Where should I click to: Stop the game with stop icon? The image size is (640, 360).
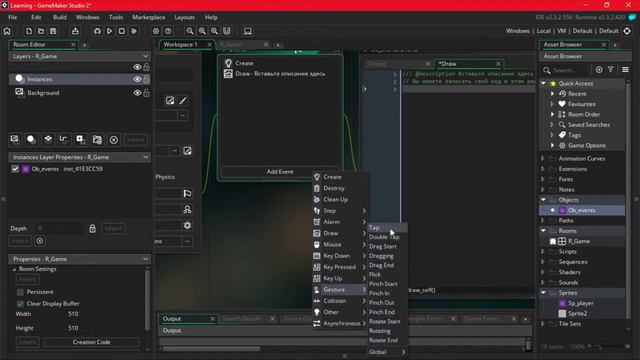tap(122, 31)
